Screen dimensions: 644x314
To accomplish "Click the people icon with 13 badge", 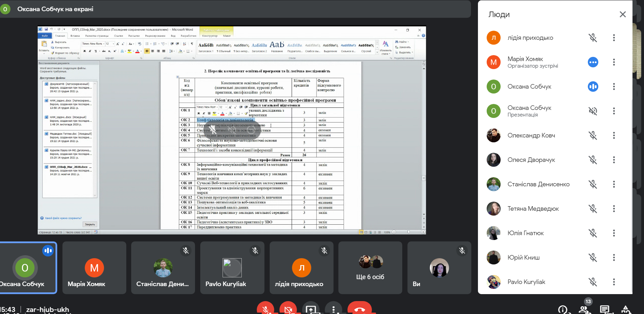I will click(584, 309).
